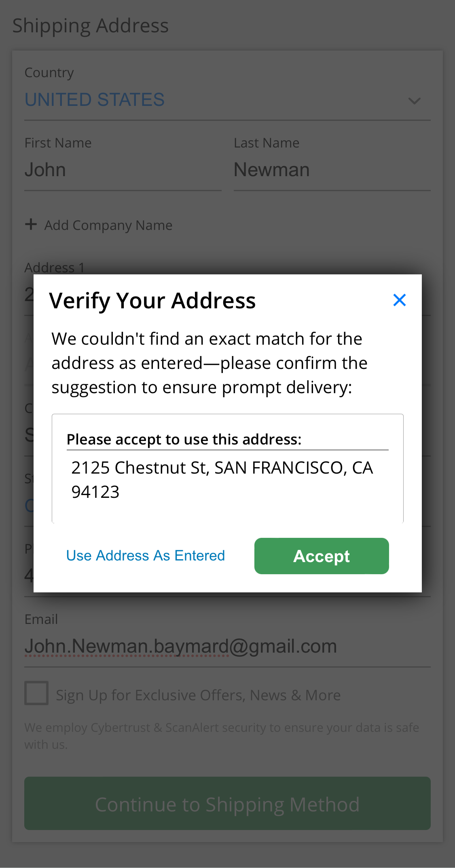Screen dimensions: 455x868
Task: Close the Verify Your Address dialog
Action: [399, 300]
